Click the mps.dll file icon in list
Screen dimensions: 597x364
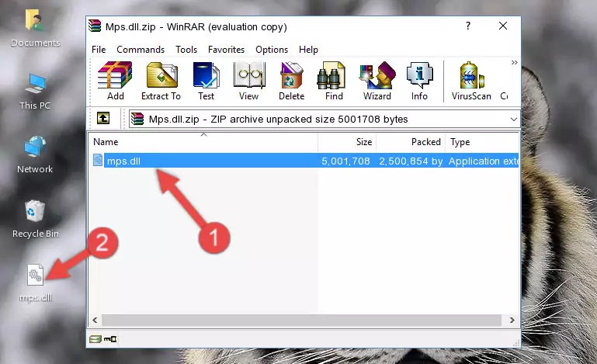point(98,161)
